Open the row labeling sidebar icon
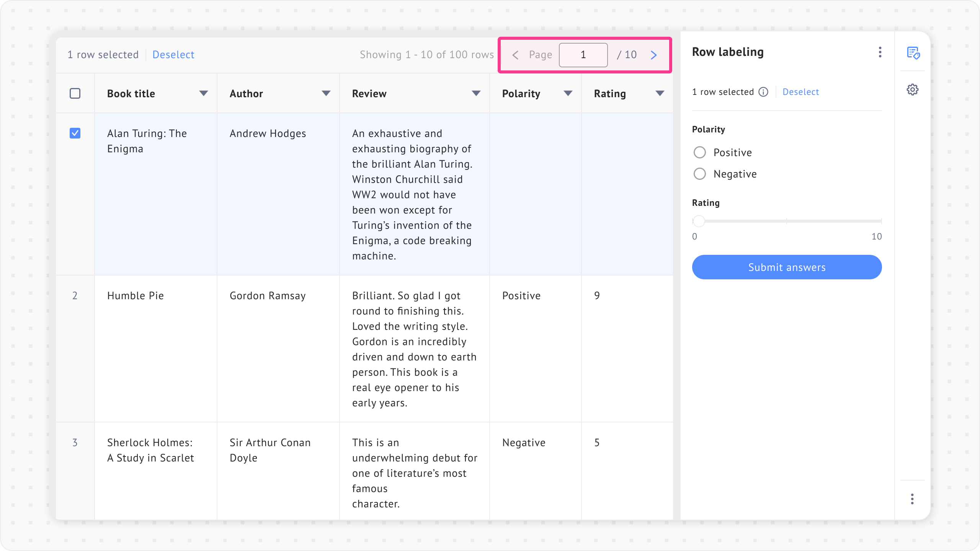 (913, 53)
